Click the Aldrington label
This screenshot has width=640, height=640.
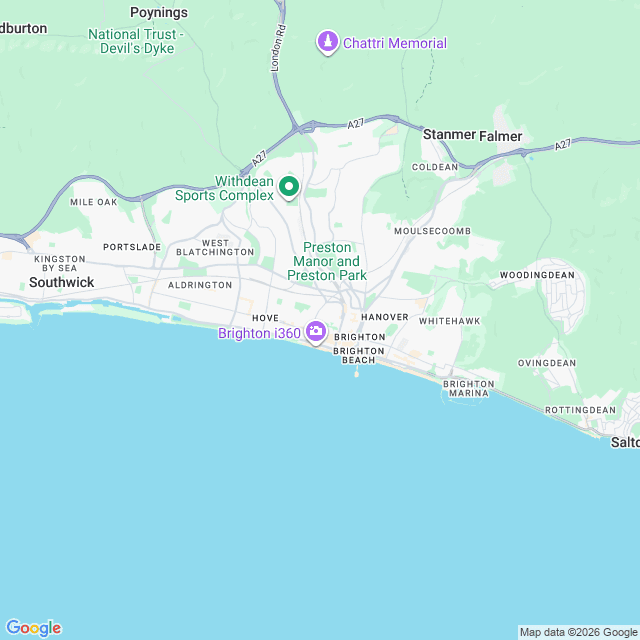click(x=200, y=285)
